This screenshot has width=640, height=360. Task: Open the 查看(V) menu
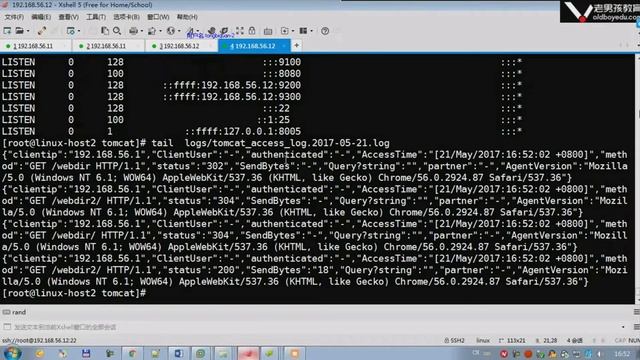tap(68, 17)
